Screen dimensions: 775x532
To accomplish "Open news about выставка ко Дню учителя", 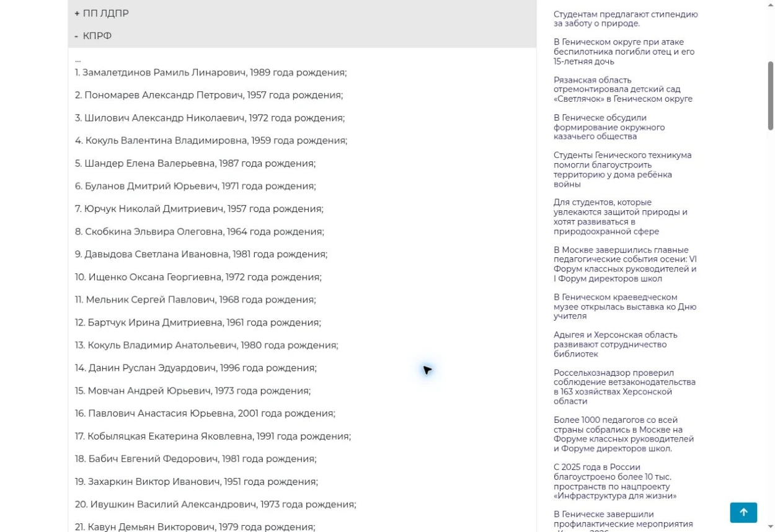I will pyautogui.click(x=625, y=306).
